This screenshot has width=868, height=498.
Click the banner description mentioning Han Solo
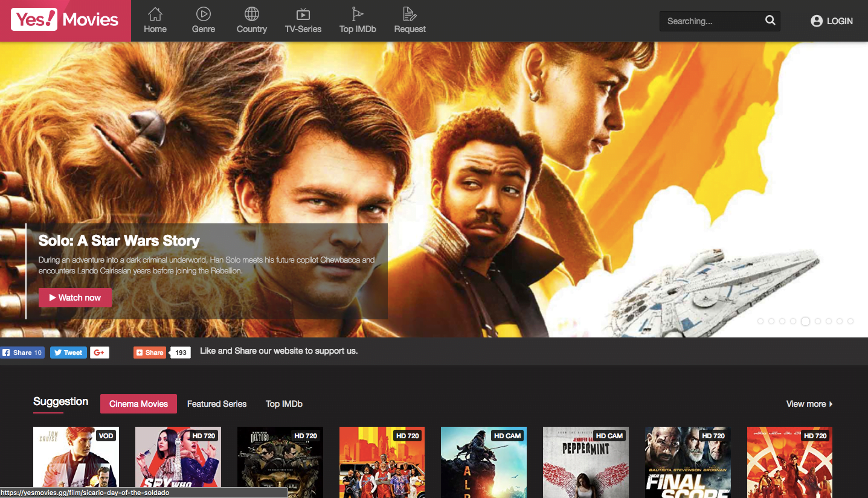[x=207, y=266]
